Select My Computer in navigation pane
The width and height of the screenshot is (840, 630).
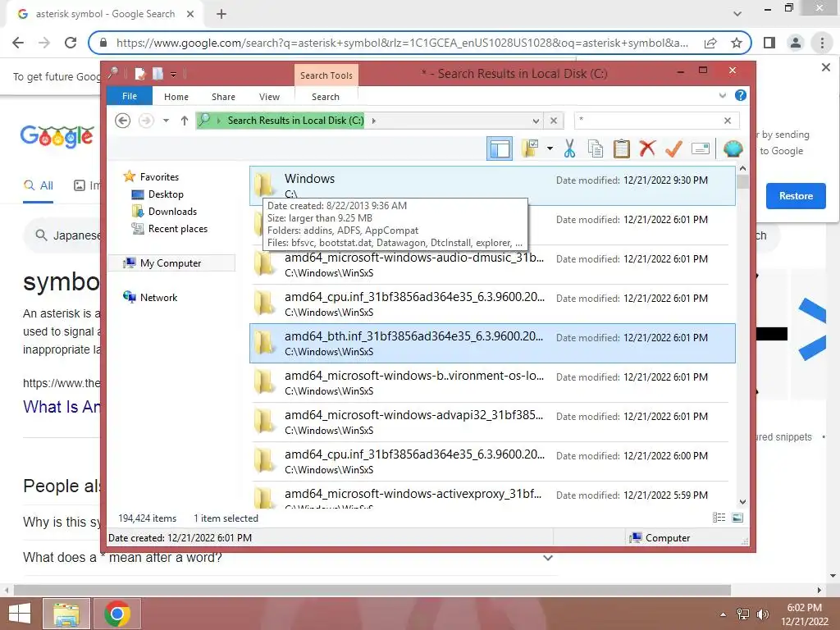pyautogui.click(x=171, y=263)
